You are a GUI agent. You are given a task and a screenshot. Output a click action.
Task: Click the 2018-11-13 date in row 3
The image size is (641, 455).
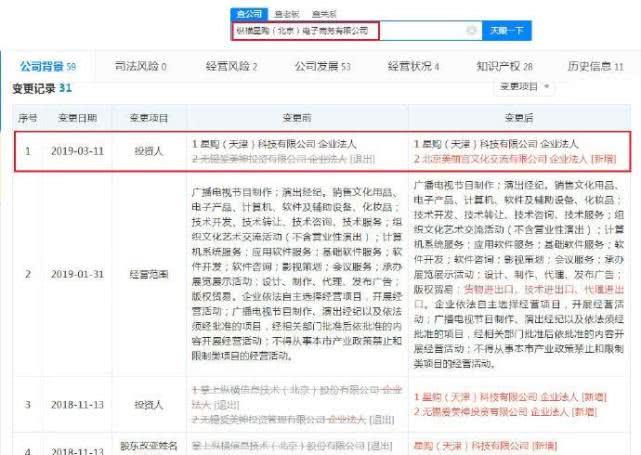click(x=77, y=405)
